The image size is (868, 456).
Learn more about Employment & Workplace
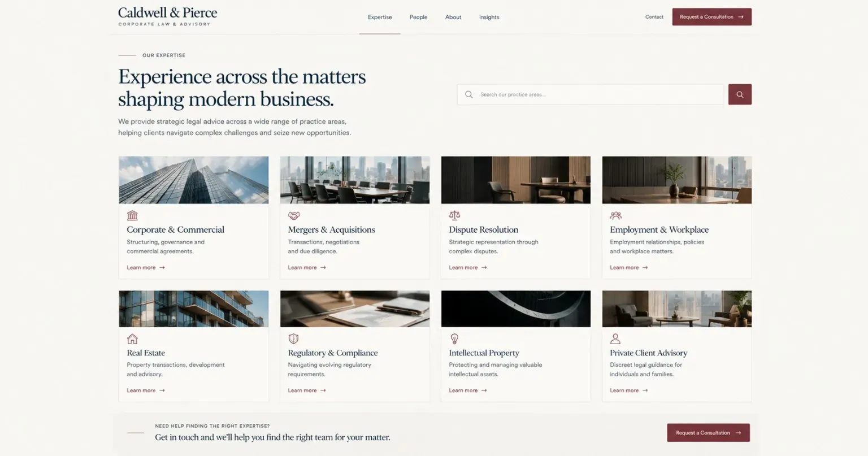(x=629, y=267)
